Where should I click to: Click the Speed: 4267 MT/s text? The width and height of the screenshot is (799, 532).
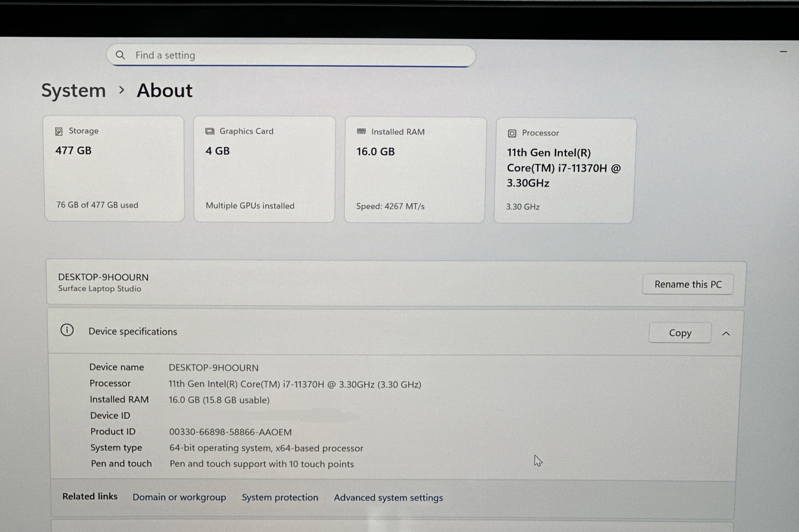click(x=391, y=206)
